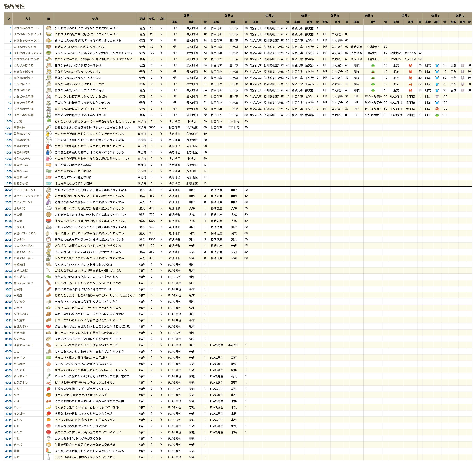Select the りんご apple icon
This screenshot has width=476, height=464.
[49, 432]
